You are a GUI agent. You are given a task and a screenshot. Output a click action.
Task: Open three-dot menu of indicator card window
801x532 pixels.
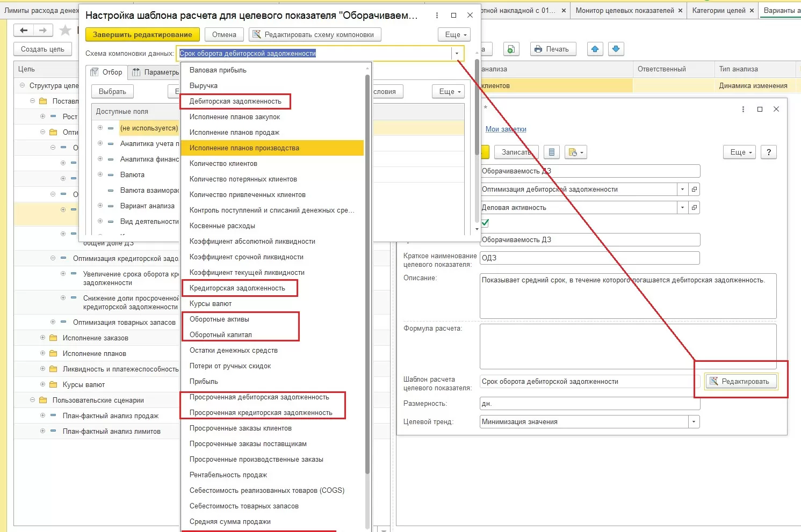click(743, 109)
